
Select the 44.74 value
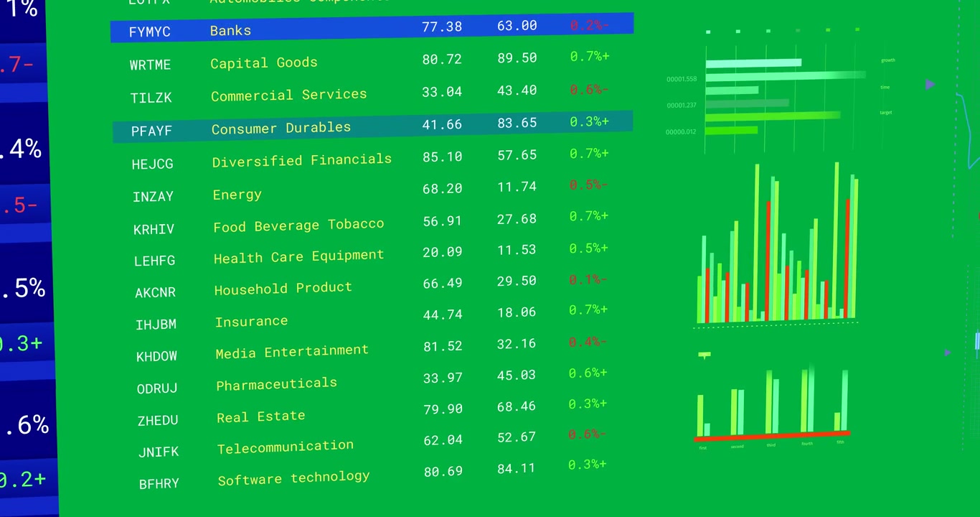pos(443,315)
